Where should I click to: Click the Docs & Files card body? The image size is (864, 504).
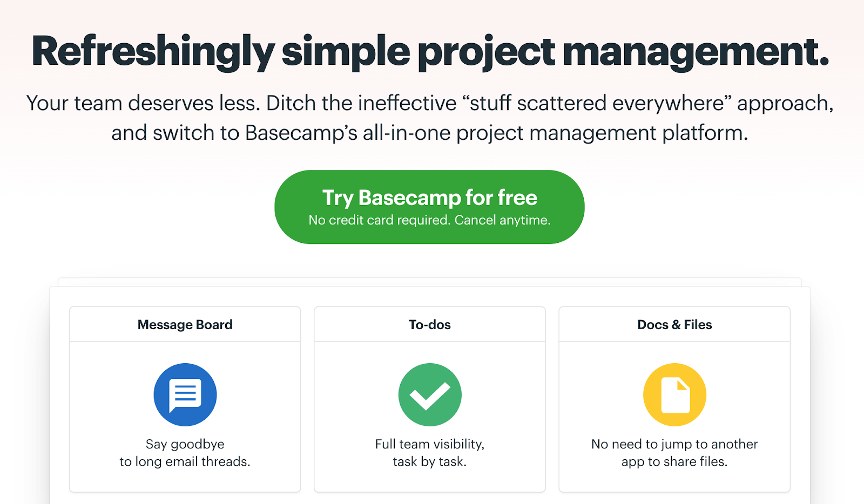(674, 417)
